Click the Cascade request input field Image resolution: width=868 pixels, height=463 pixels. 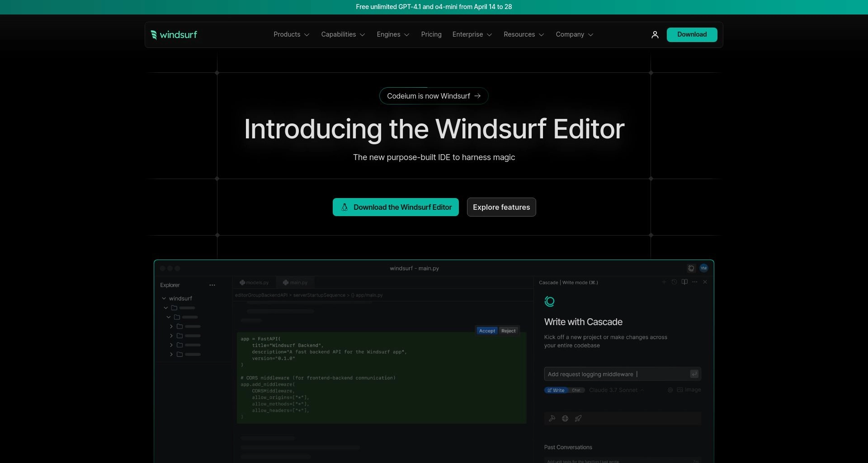[x=615, y=374]
